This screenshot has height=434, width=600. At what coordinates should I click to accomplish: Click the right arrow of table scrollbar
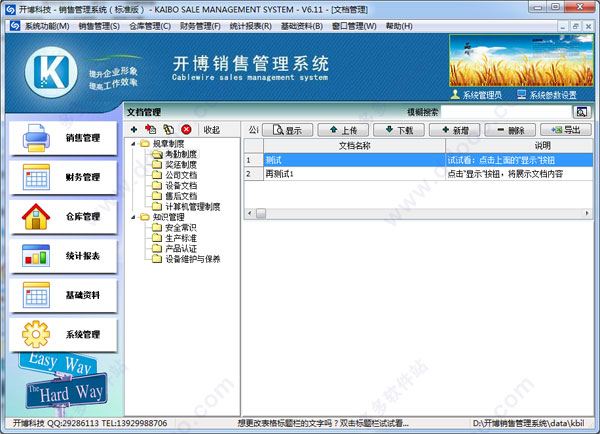click(x=587, y=213)
